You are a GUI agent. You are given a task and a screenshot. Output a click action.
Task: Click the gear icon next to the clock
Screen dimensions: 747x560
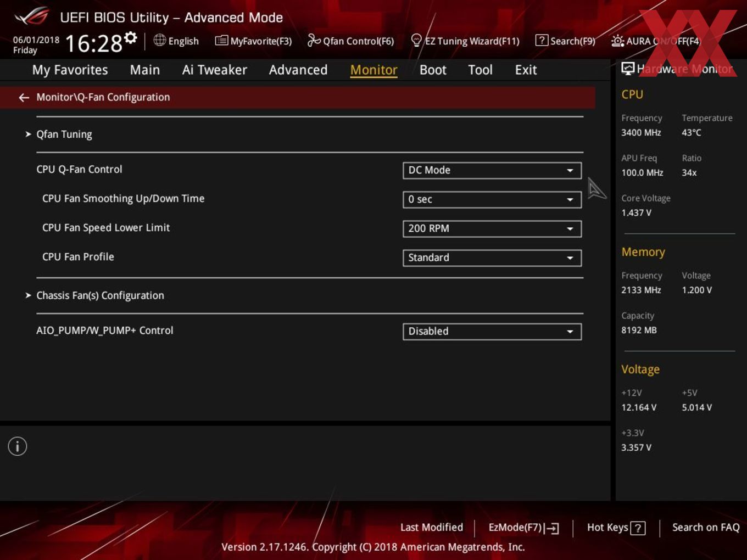(x=131, y=37)
